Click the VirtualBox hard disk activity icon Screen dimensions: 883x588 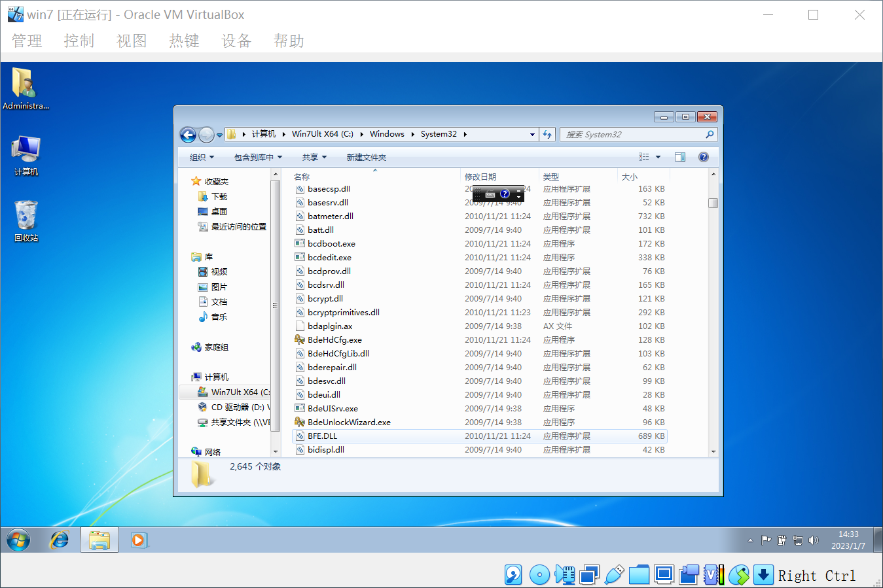(x=513, y=575)
